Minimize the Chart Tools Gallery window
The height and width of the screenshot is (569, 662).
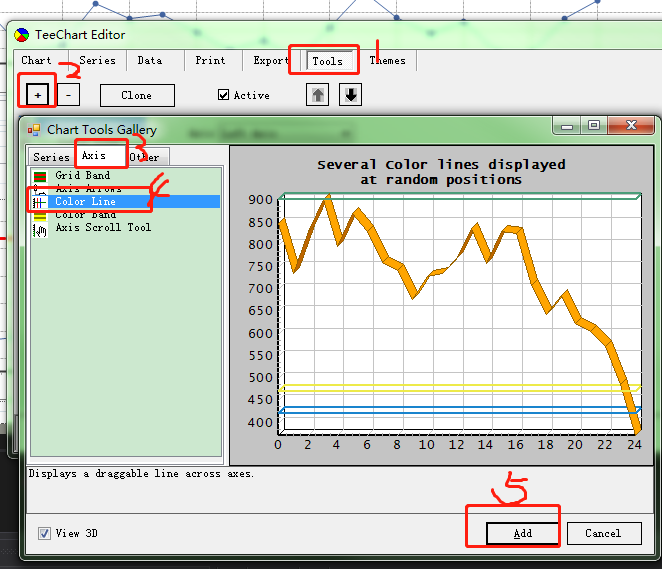point(567,125)
